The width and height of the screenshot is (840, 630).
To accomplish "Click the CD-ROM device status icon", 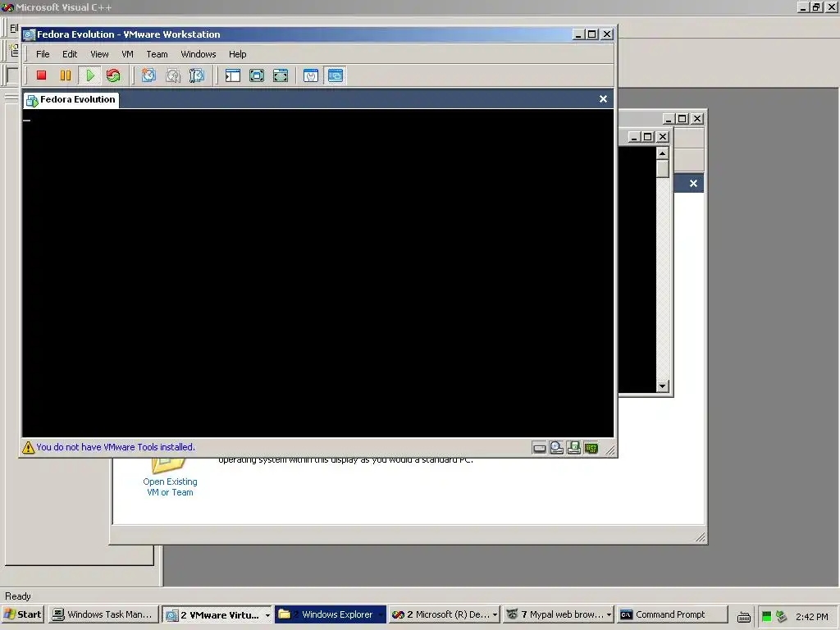I will point(557,448).
